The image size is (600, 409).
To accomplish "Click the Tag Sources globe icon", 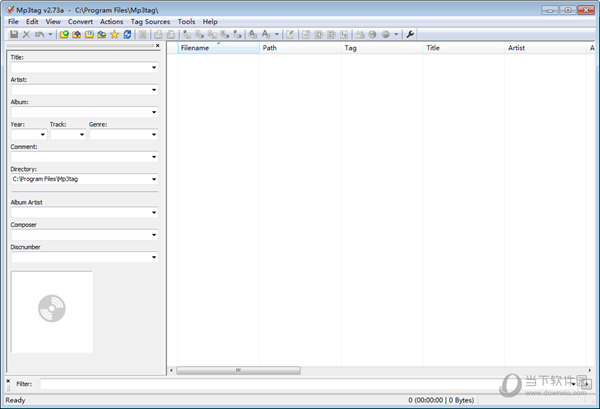I will pos(385,34).
